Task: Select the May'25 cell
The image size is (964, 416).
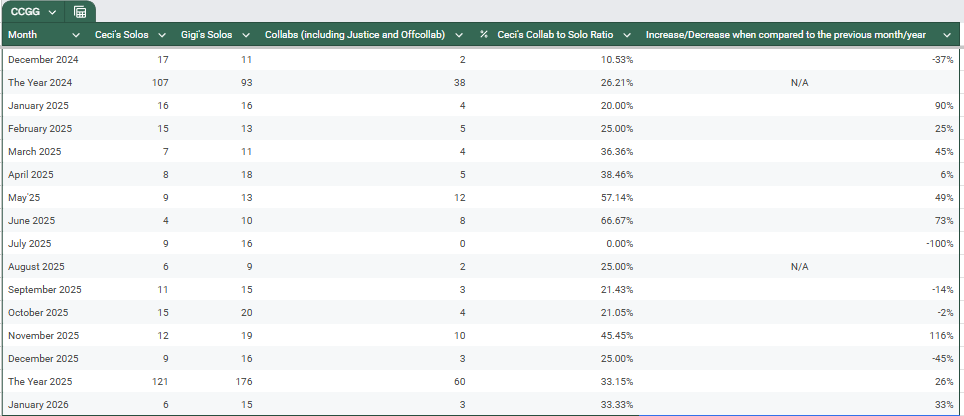Action: click(x=24, y=198)
